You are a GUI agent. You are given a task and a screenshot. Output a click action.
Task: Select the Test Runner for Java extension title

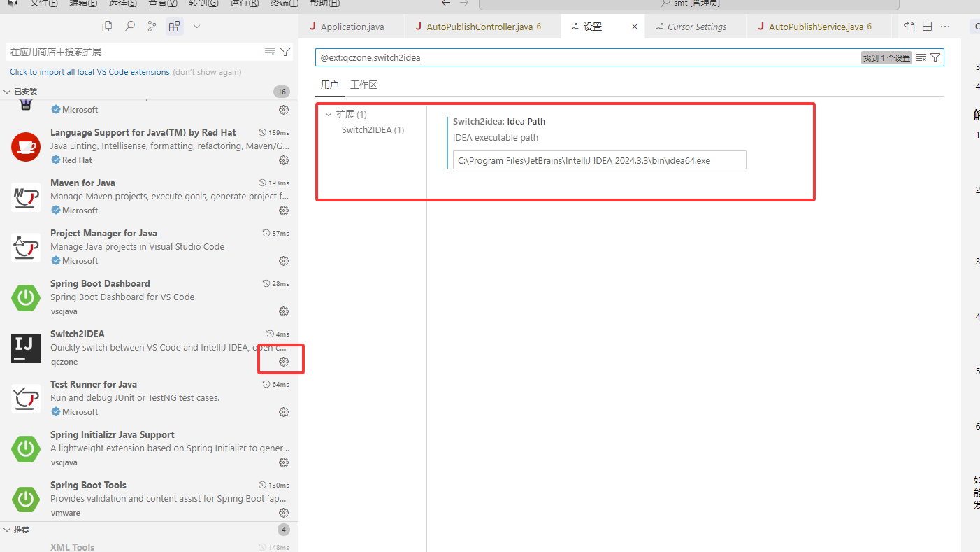coord(94,384)
